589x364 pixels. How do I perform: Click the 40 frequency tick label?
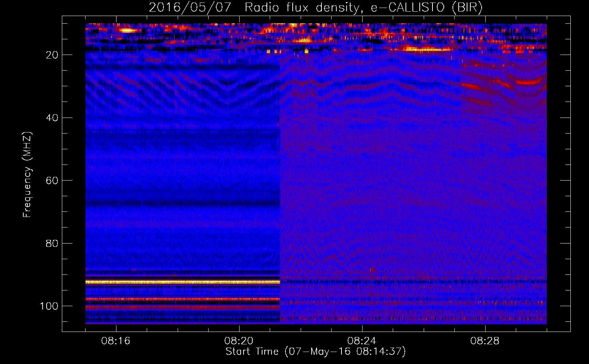pos(52,118)
